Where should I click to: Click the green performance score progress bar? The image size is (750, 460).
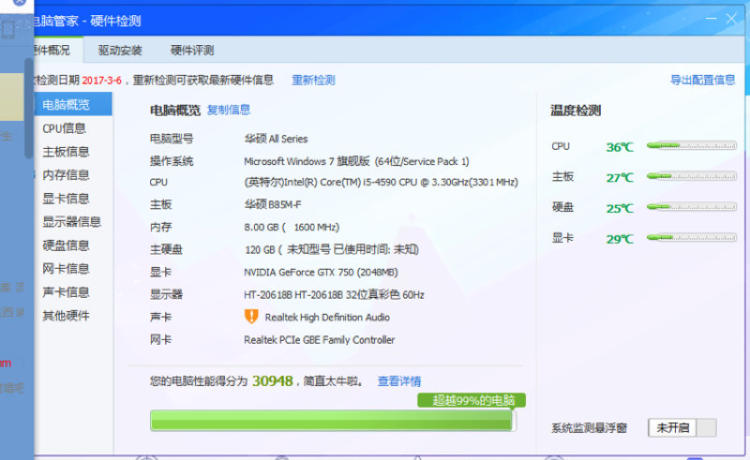point(332,420)
